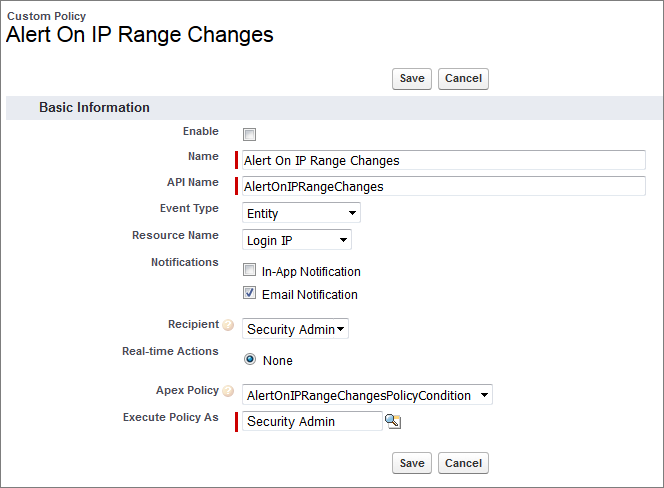664x488 pixels.
Task: Click the None label beside the radio button
Action: tap(278, 360)
